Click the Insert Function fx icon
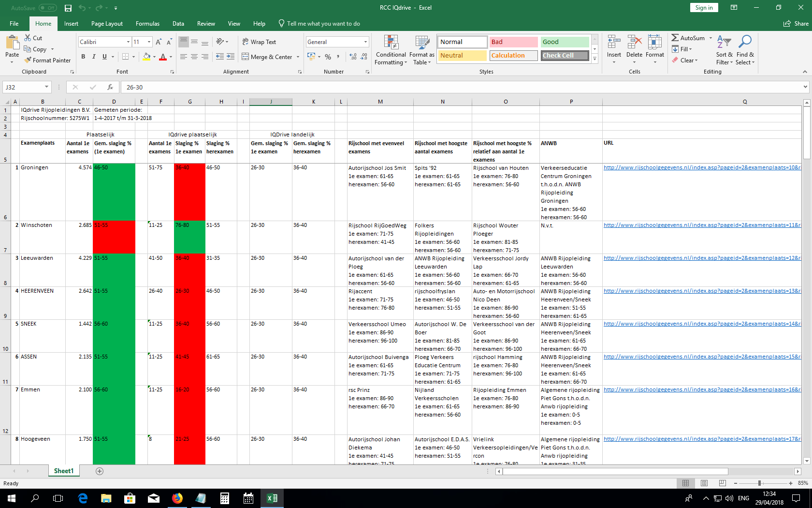Viewport: 812px width, 508px height. click(110, 87)
